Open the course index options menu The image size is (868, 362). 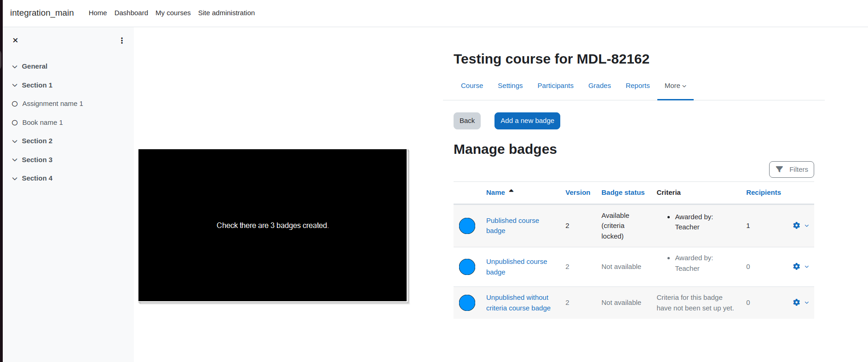122,41
